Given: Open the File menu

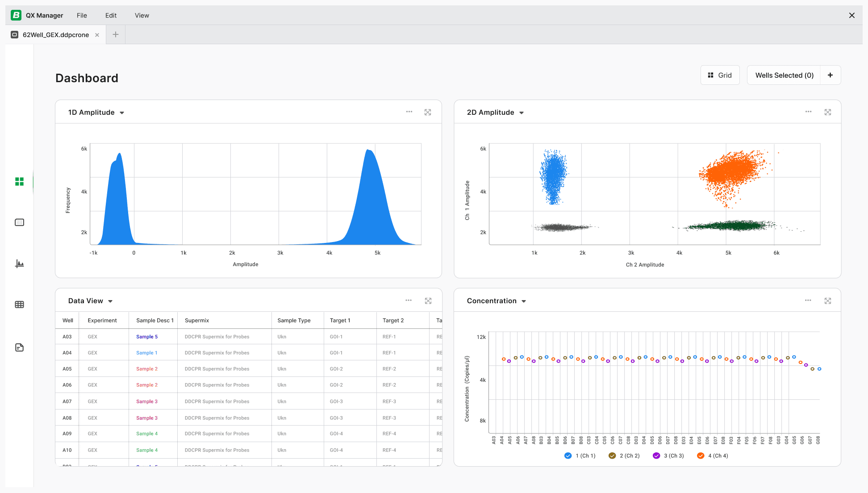Looking at the screenshot, I should pyautogui.click(x=82, y=15).
